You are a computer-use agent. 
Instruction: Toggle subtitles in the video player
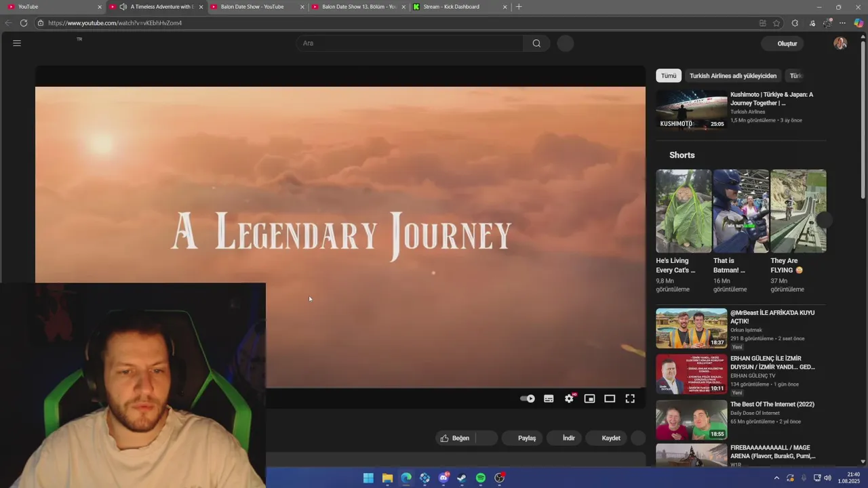coord(549,399)
